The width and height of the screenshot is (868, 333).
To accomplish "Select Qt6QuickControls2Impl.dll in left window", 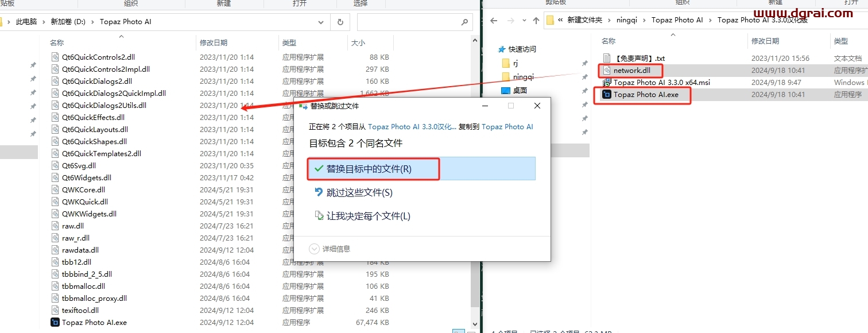I will [x=106, y=69].
